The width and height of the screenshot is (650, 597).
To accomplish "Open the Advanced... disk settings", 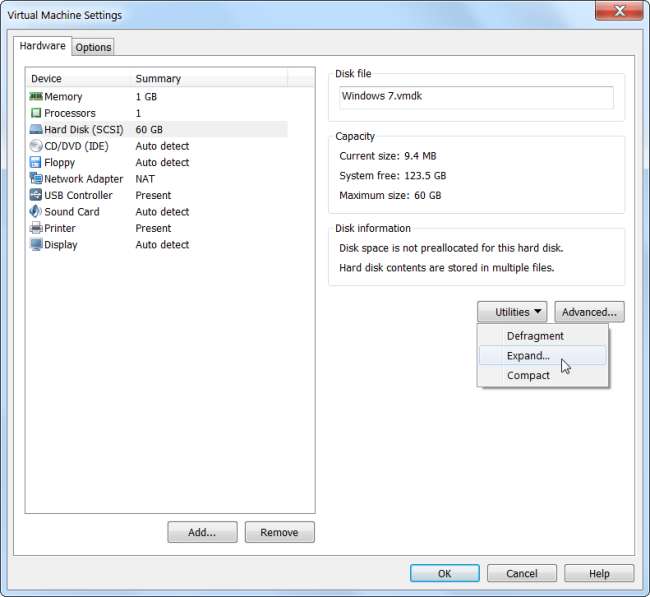I will point(589,312).
